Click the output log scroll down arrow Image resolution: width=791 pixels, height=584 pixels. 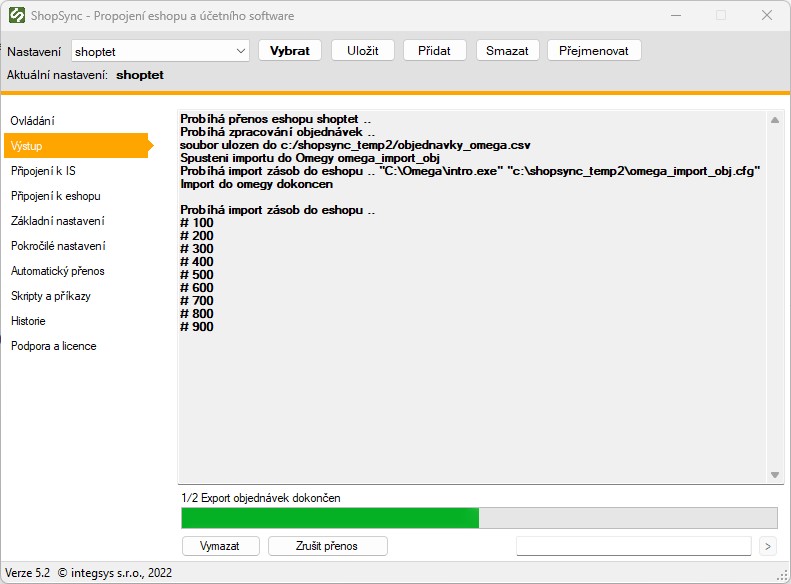775,475
